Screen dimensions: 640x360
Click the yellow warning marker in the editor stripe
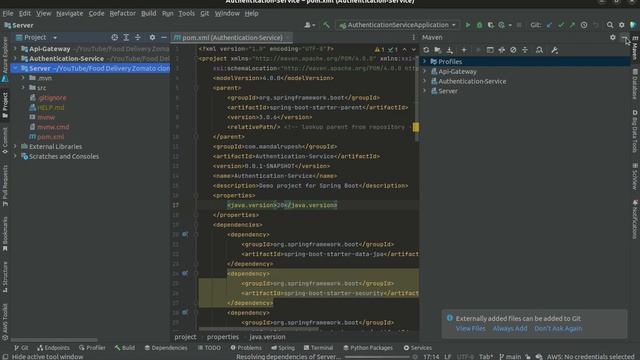[x=416, y=127]
